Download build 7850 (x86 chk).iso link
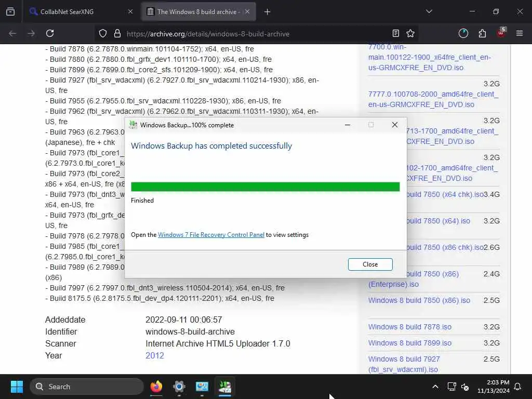 pyautogui.click(x=445, y=247)
